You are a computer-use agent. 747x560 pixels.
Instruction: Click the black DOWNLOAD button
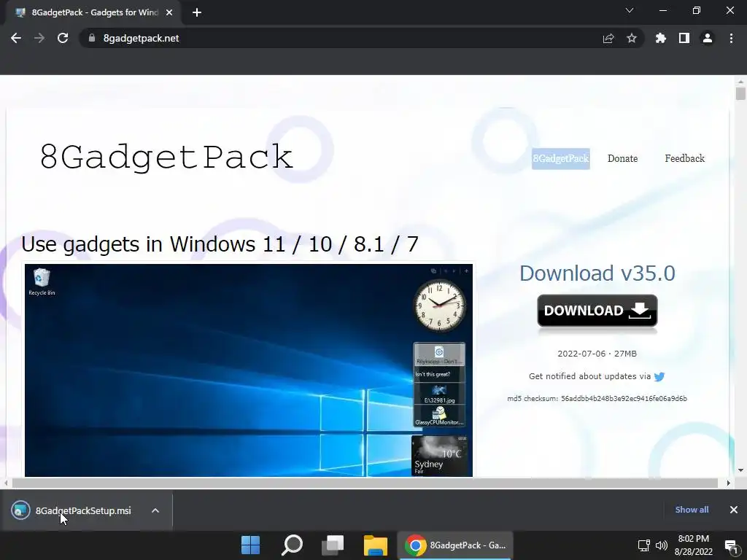597,311
